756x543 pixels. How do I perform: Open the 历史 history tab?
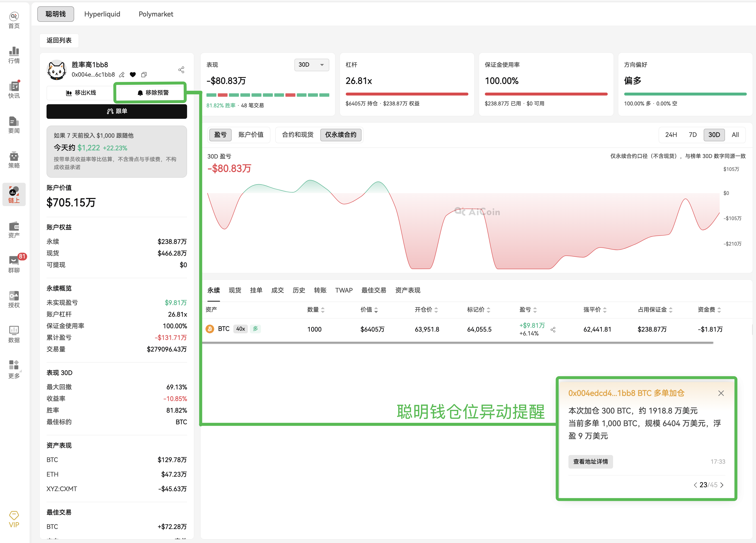tap(299, 290)
